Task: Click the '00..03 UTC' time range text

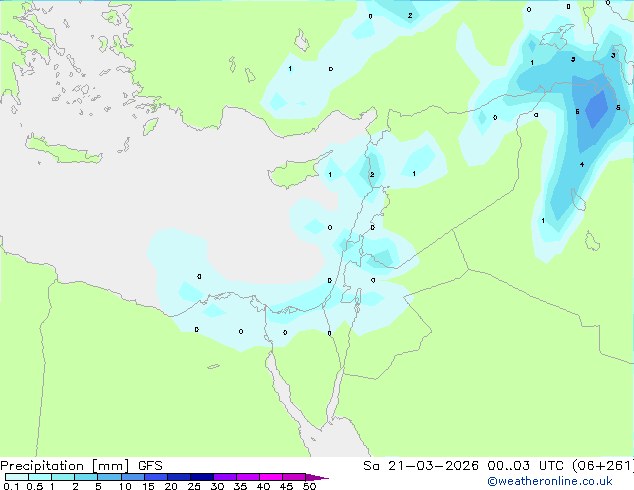Action: pyautogui.click(x=525, y=466)
